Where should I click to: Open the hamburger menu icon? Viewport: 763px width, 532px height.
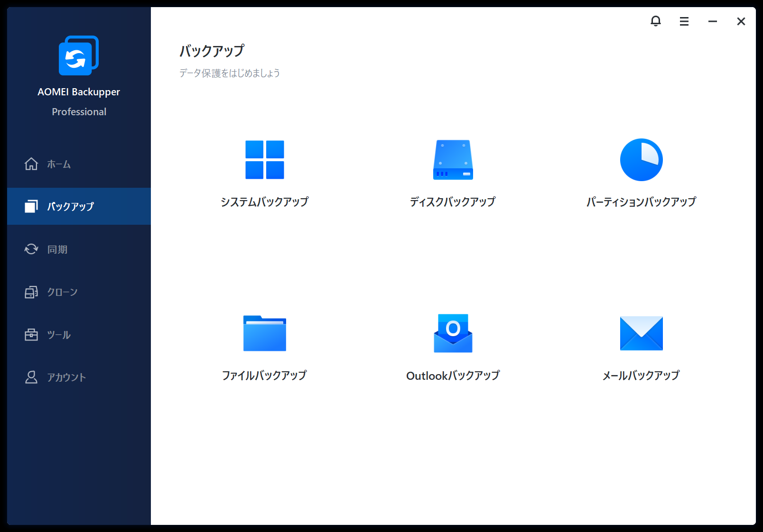pos(684,21)
